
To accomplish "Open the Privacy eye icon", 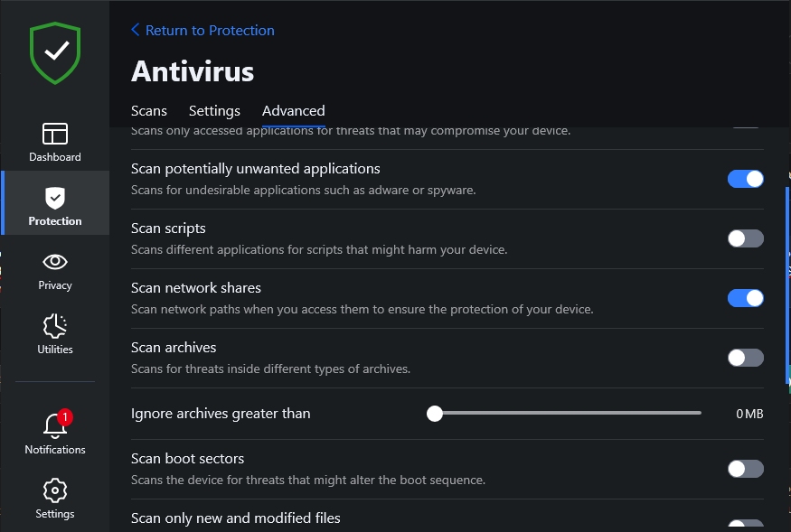I will pyautogui.click(x=55, y=262).
